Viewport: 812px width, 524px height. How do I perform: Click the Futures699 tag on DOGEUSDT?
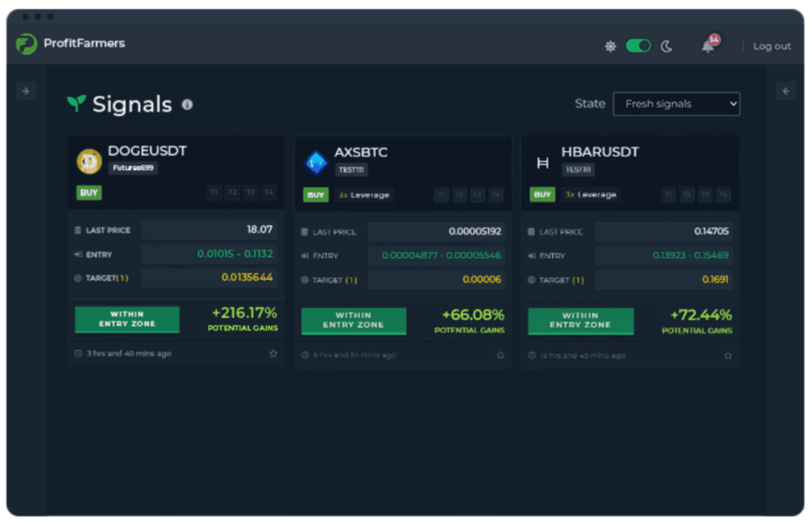(133, 168)
